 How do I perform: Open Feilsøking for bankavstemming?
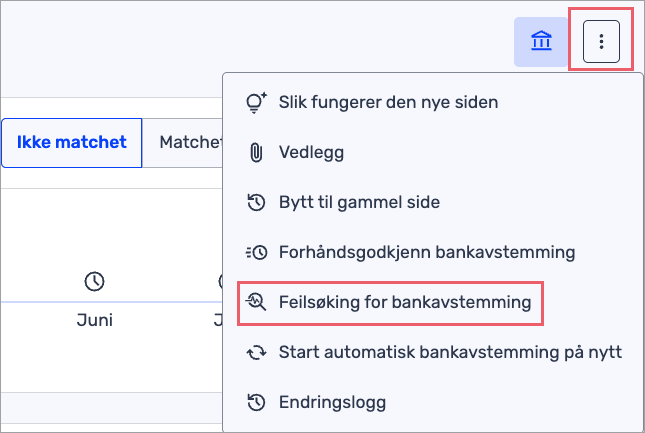404,301
